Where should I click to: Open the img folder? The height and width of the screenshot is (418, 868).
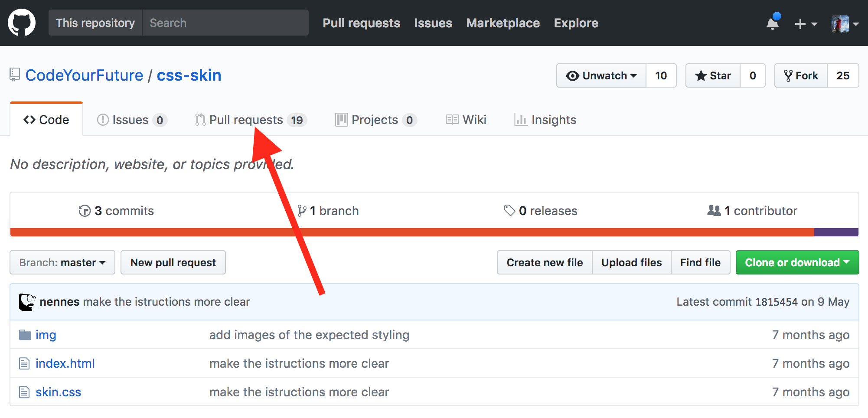[x=46, y=335]
